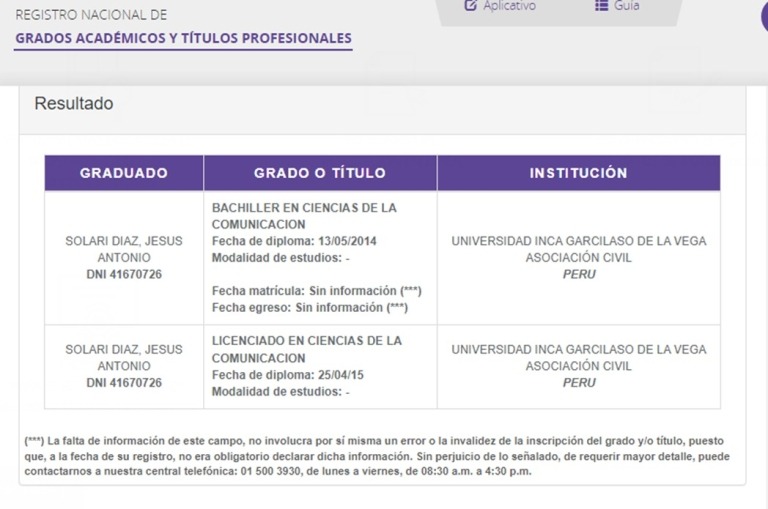Click the GRADO O TÍTULO column header
The height and width of the screenshot is (509, 768).
click(320, 173)
